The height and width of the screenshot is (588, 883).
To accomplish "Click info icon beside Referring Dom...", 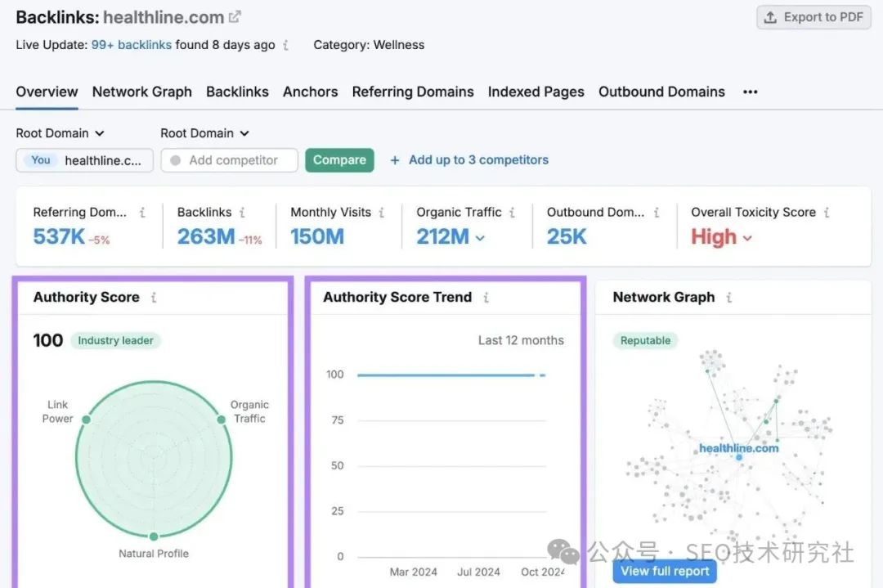I will coord(142,213).
